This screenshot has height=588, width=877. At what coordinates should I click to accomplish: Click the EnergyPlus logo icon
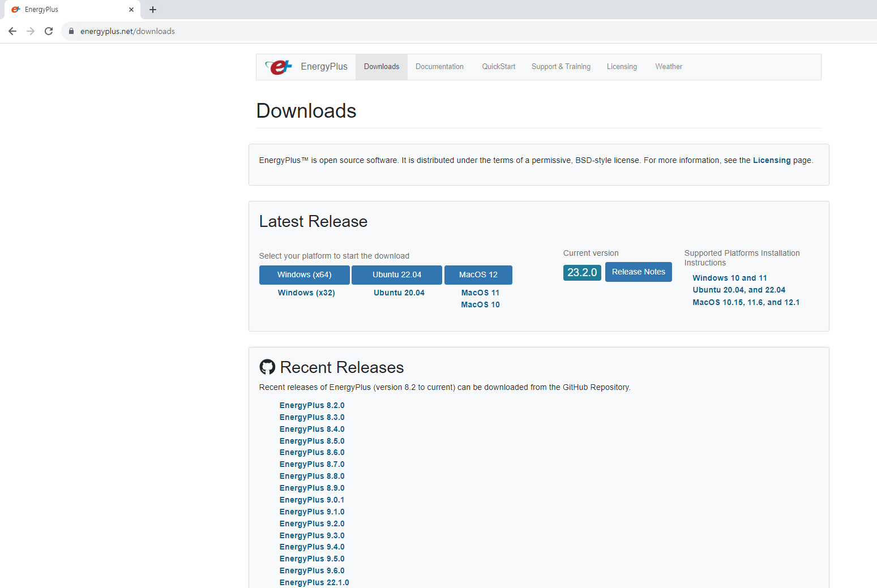coord(279,67)
